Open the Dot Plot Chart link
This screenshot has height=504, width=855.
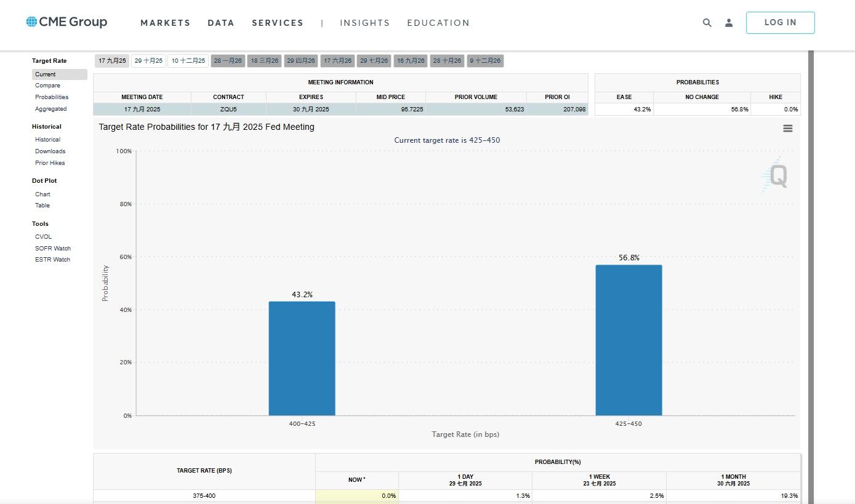pyautogui.click(x=42, y=194)
